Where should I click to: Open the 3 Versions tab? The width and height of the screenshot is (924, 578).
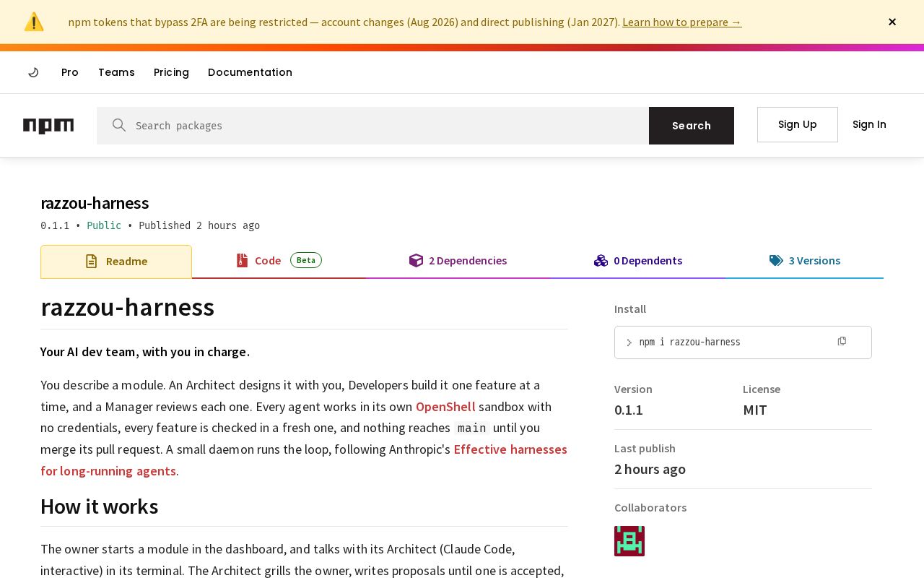(x=805, y=261)
